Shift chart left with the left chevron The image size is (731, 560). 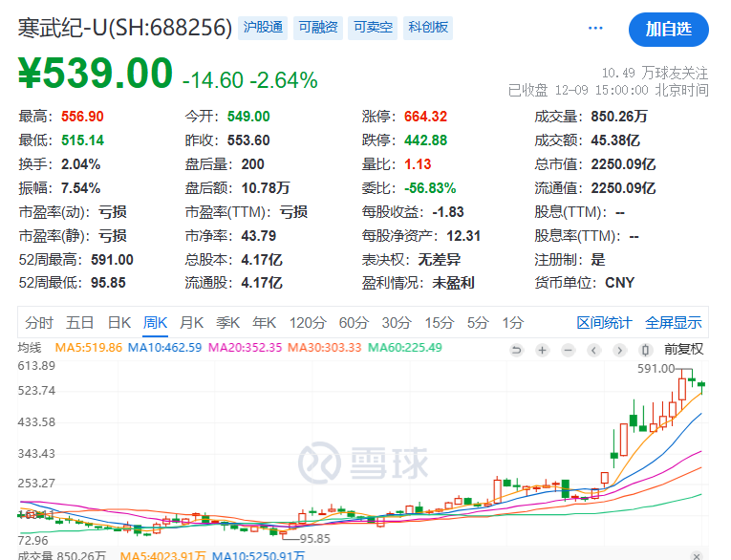593,350
